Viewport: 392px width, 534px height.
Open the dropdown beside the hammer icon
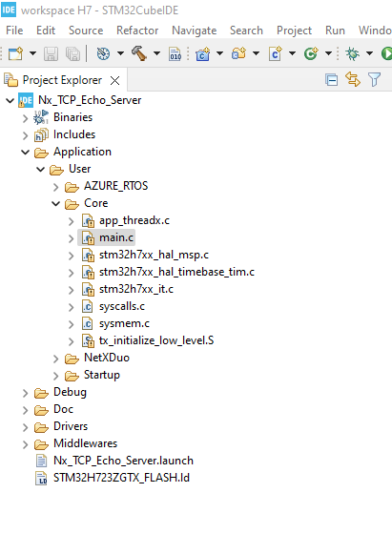[156, 53]
